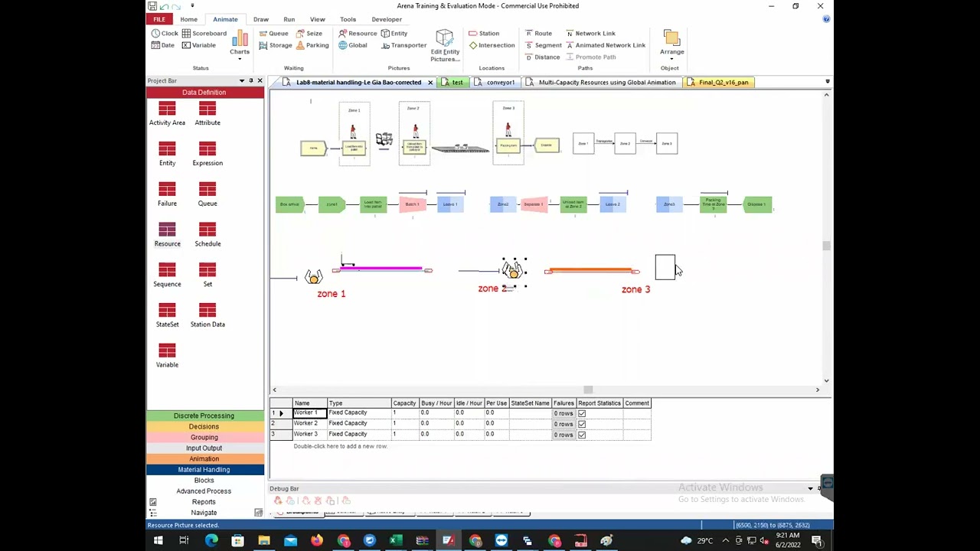Switch to the Developer ribbon tab
Image resolution: width=980 pixels, height=551 pixels.
click(387, 19)
